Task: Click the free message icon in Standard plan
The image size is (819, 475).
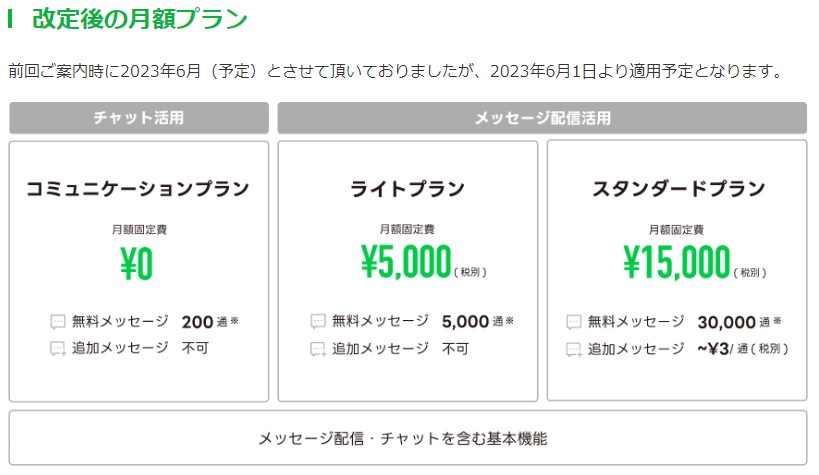Action: pyautogui.click(x=574, y=322)
